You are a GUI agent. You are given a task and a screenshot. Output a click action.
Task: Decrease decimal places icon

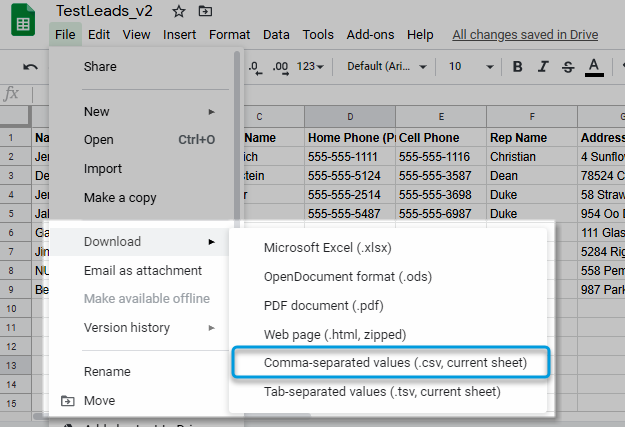[256, 67]
